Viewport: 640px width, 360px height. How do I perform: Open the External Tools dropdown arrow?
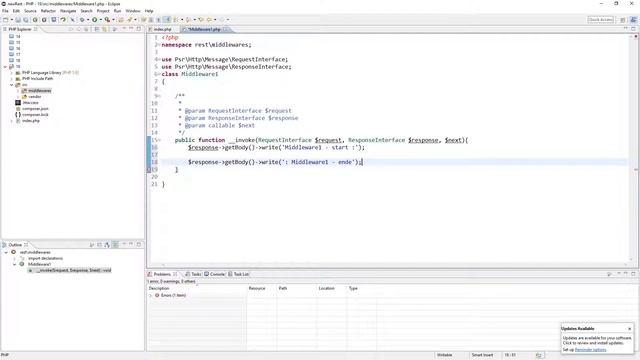113,20
